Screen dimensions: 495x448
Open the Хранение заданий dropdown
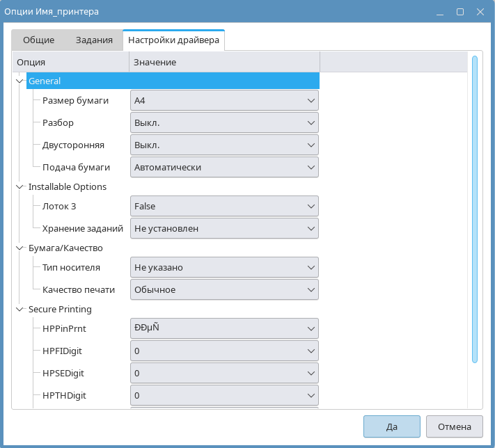pyautogui.click(x=224, y=228)
